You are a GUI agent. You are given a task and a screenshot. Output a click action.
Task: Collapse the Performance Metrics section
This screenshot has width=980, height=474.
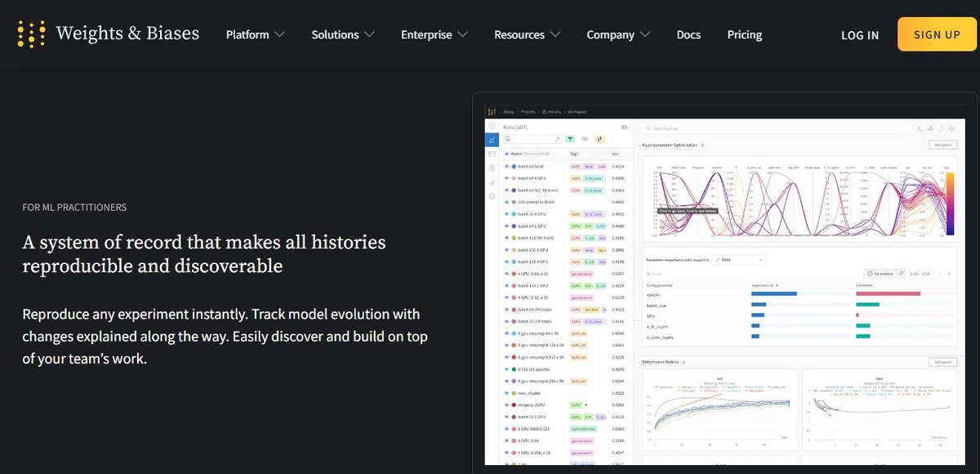coord(639,361)
